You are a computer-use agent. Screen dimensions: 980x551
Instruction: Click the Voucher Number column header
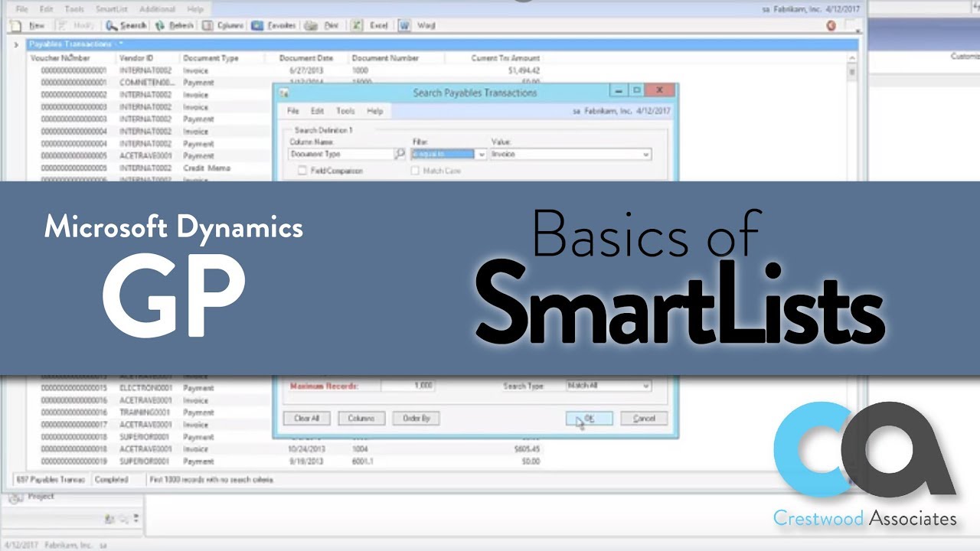(x=60, y=58)
